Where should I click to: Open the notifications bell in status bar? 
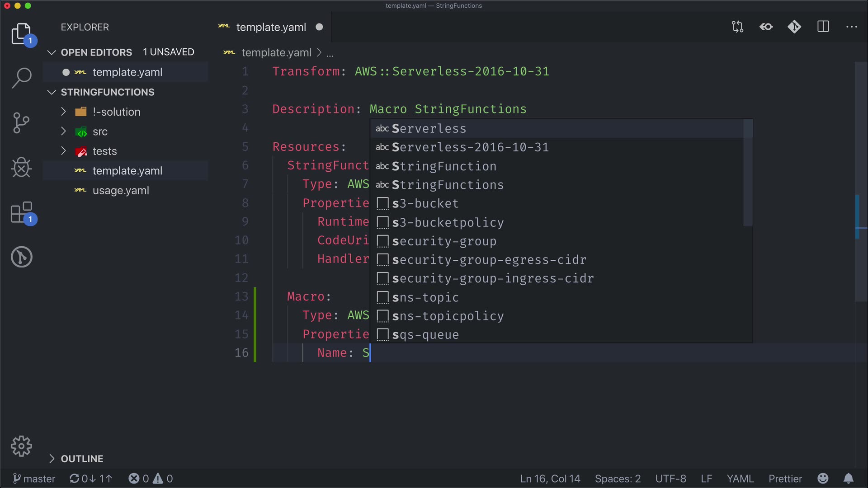pyautogui.click(x=849, y=479)
